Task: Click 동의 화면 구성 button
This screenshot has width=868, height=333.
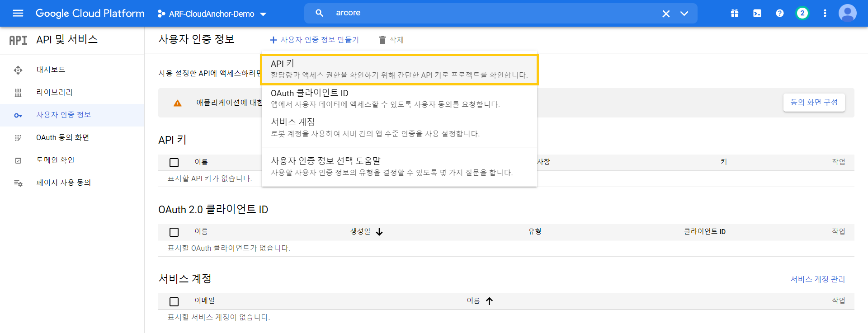Action: (x=814, y=103)
